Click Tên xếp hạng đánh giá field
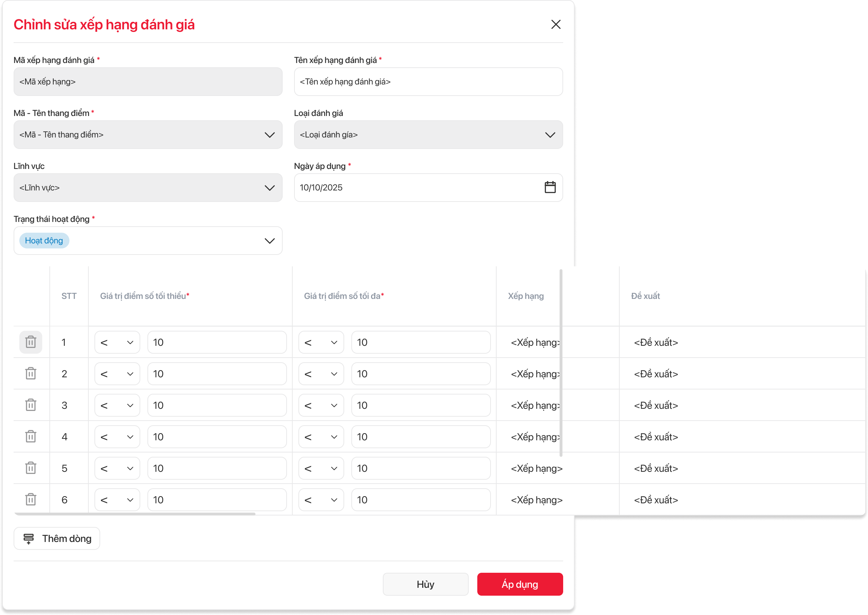868x615 pixels. 428,82
